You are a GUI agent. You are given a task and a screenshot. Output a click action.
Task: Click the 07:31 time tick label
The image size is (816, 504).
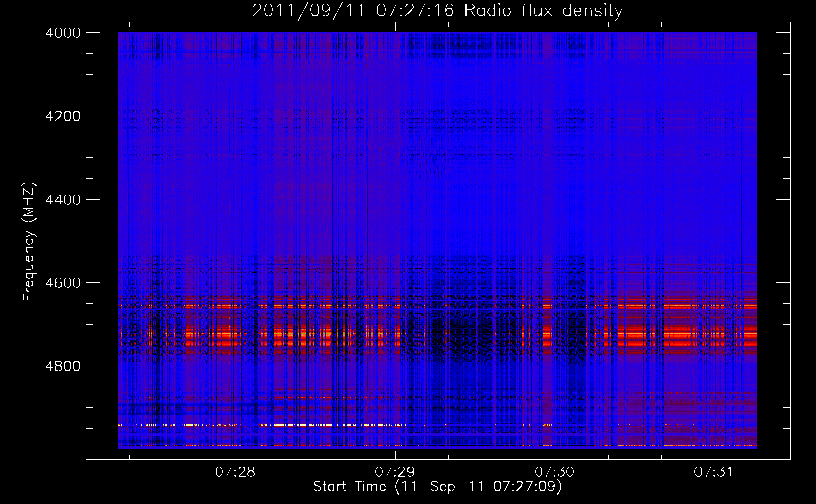tap(714, 472)
